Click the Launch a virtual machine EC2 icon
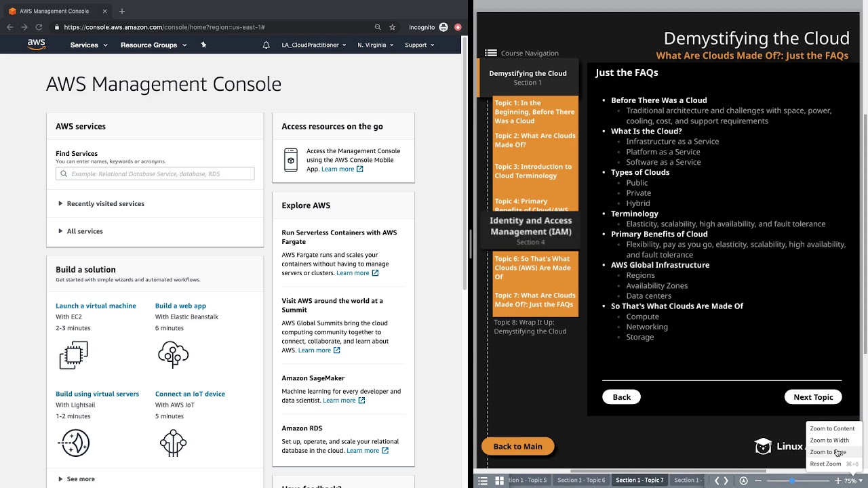Screen dimensions: 868x488 pyautogui.click(x=73, y=355)
